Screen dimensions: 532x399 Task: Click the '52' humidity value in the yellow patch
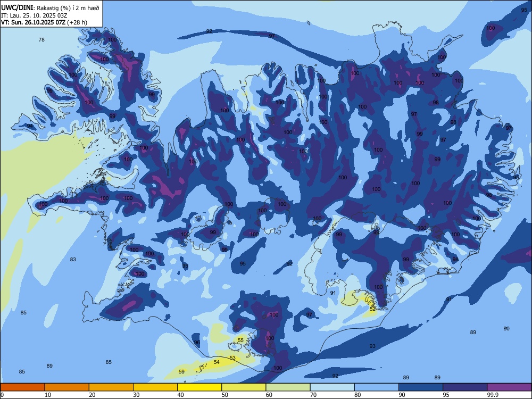point(372,309)
